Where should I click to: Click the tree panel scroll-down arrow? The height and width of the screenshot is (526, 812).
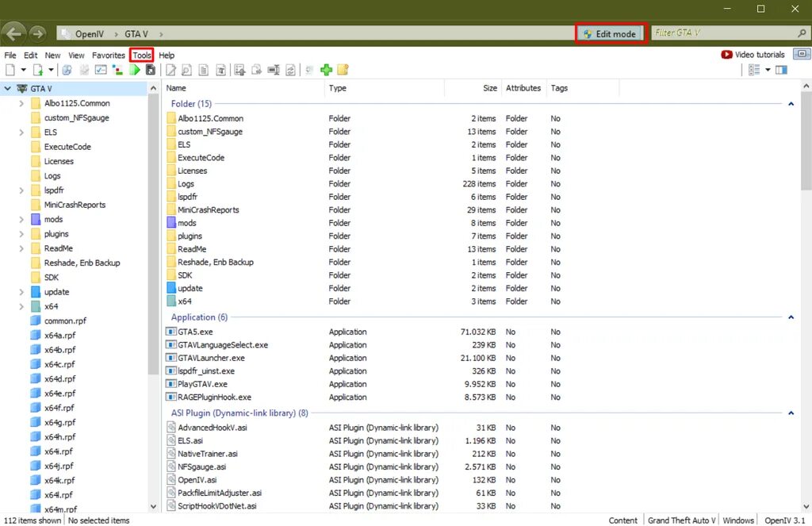click(153, 506)
